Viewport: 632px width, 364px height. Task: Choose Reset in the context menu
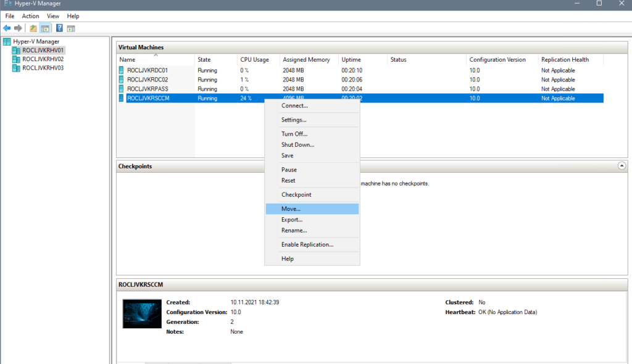[312, 181]
